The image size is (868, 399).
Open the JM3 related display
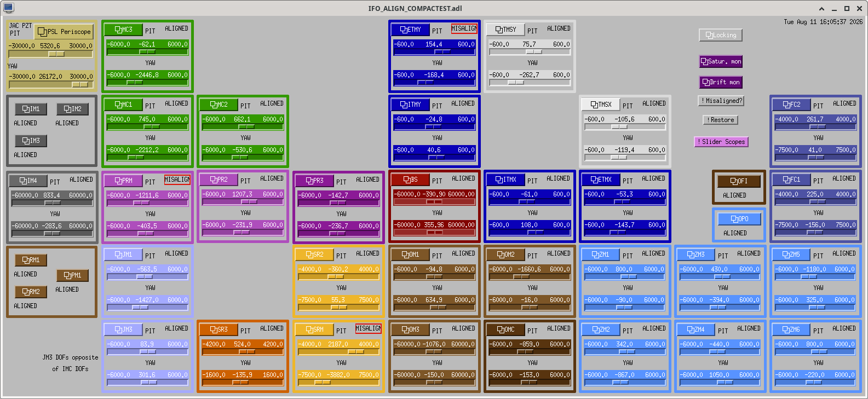coord(123,329)
